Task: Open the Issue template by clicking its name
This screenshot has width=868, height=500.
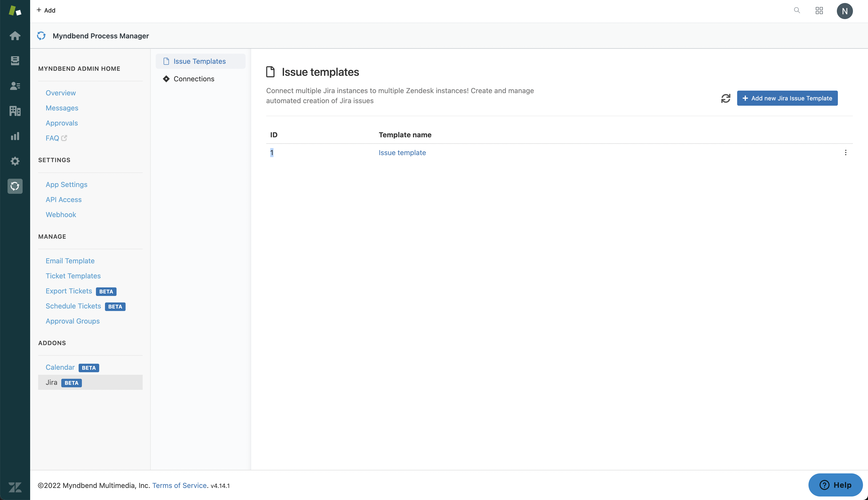Action: pos(402,152)
